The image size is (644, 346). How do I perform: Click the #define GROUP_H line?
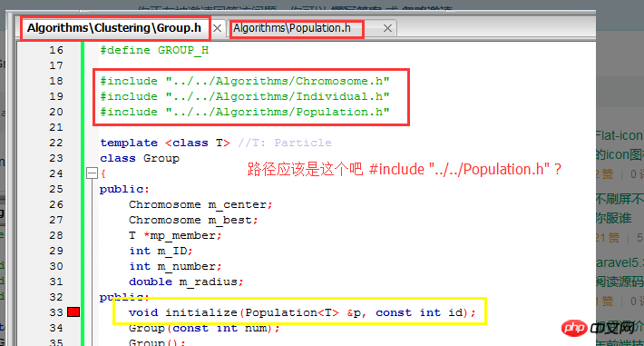click(154, 50)
